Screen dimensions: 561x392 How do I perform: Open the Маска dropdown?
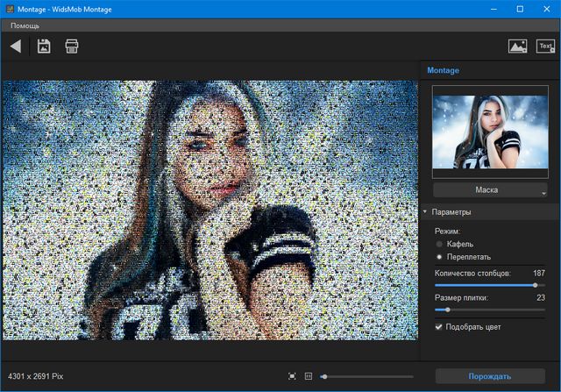(x=490, y=189)
